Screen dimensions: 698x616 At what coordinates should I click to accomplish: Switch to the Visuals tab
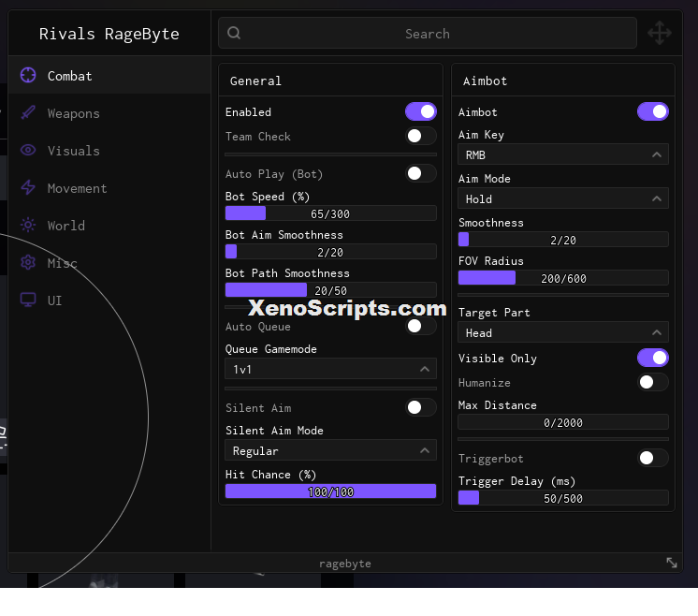coord(109,150)
